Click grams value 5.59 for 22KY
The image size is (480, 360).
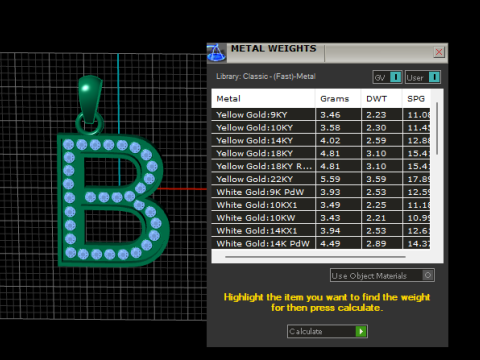click(x=330, y=179)
